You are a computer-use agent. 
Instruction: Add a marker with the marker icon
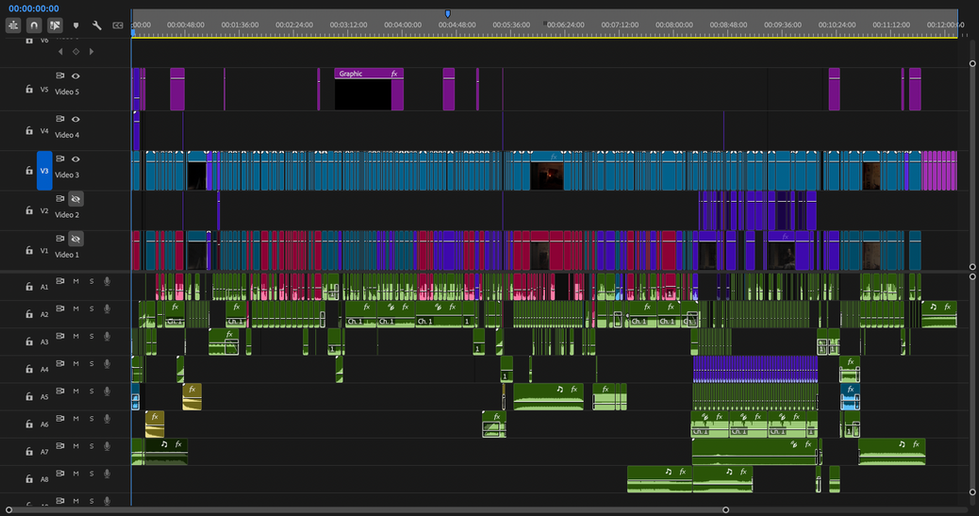(76, 26)
